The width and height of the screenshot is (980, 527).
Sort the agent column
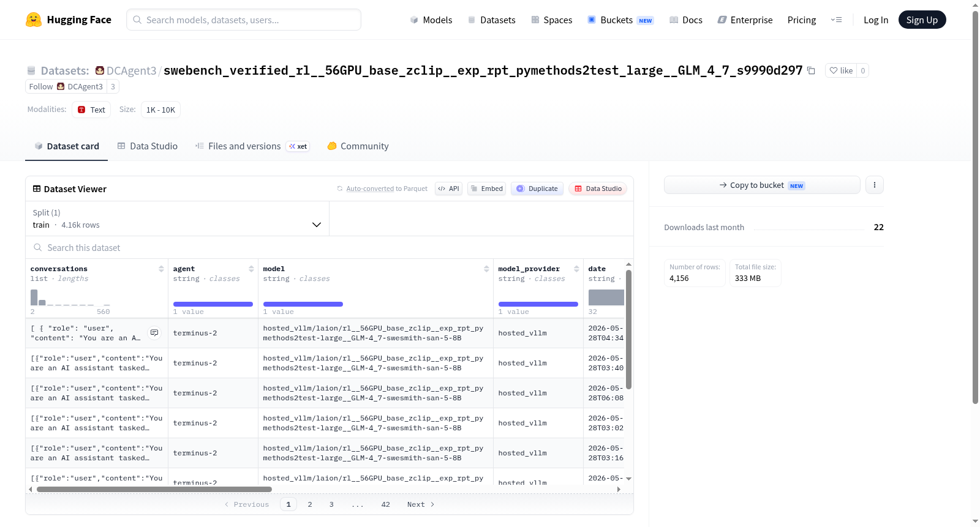251,269
